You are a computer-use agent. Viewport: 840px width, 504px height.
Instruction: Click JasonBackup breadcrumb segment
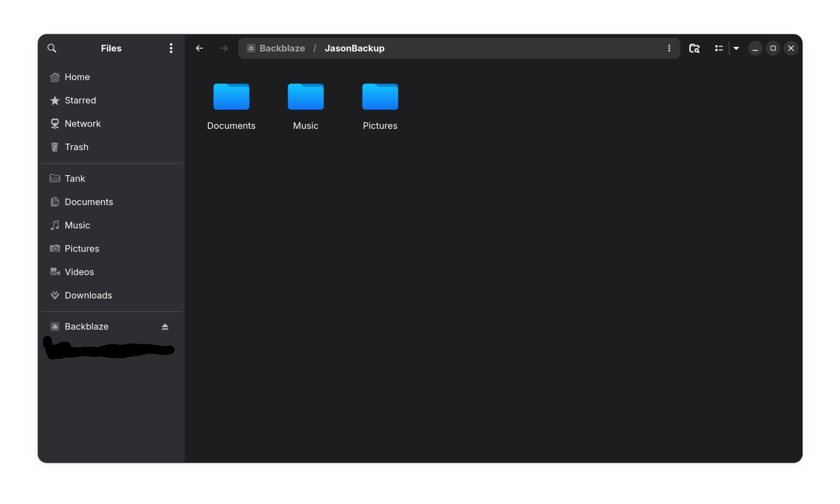[x=355, y=48]
